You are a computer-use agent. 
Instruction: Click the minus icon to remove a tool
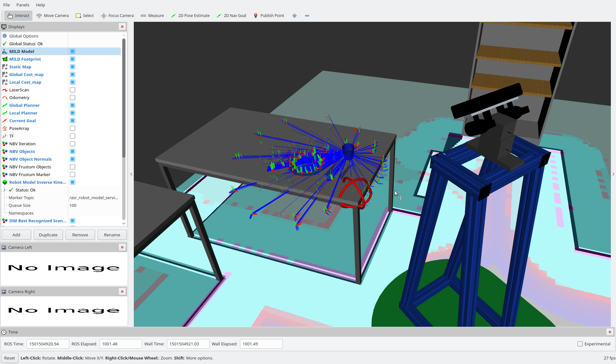tap(307, 15)
